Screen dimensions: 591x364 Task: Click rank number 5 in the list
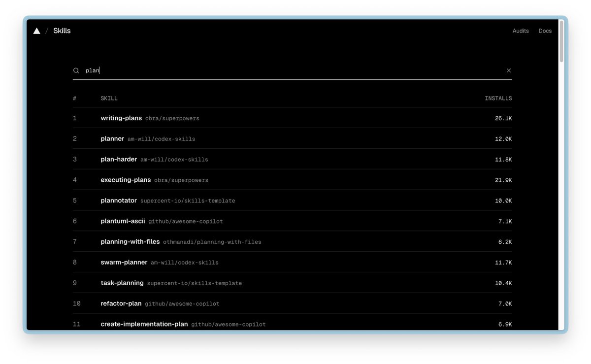click(x=75, y=201)
